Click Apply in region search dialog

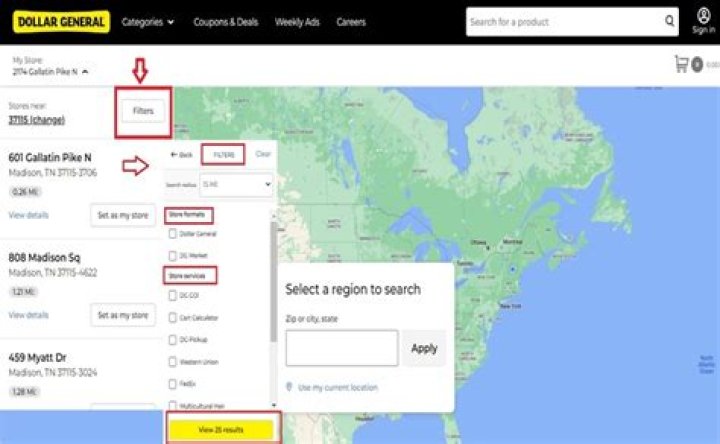coord(424,348)
